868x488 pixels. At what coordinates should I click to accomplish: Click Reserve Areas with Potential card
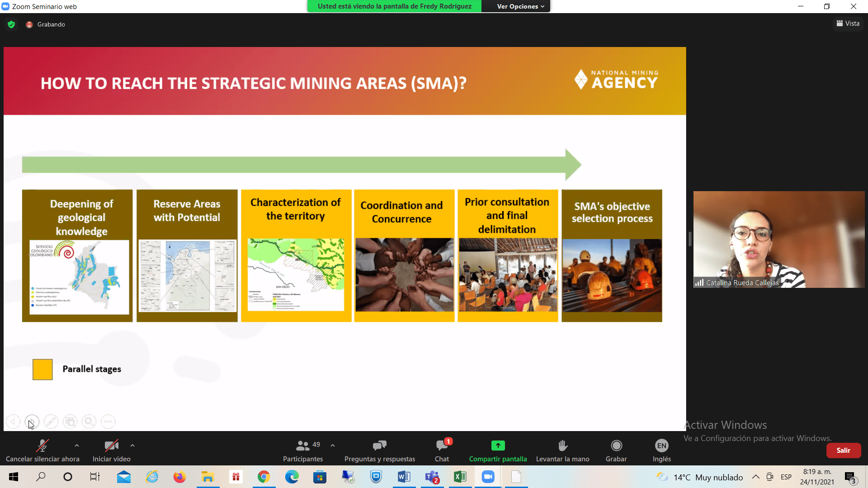(x=187, y=256)
